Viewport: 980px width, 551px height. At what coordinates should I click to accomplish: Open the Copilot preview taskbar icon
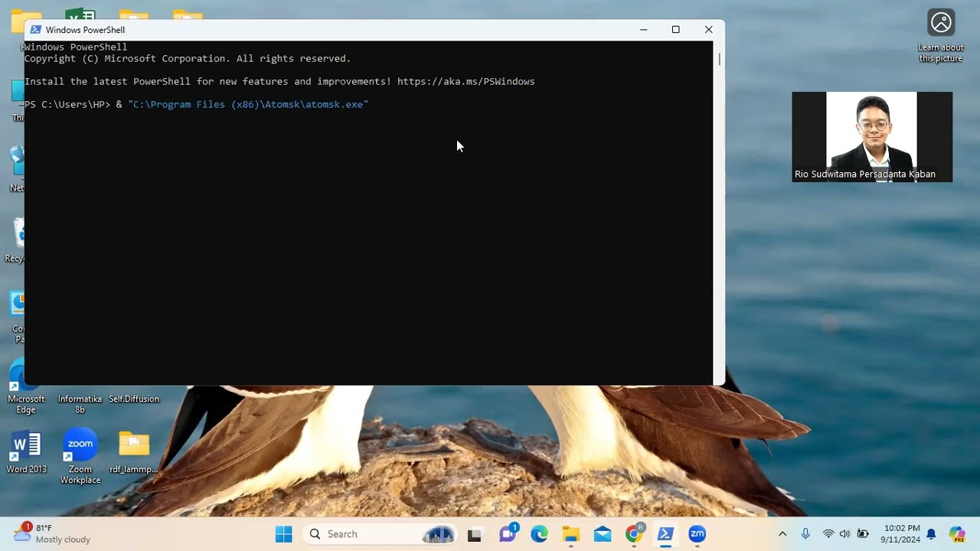click(x=957, y=534)
